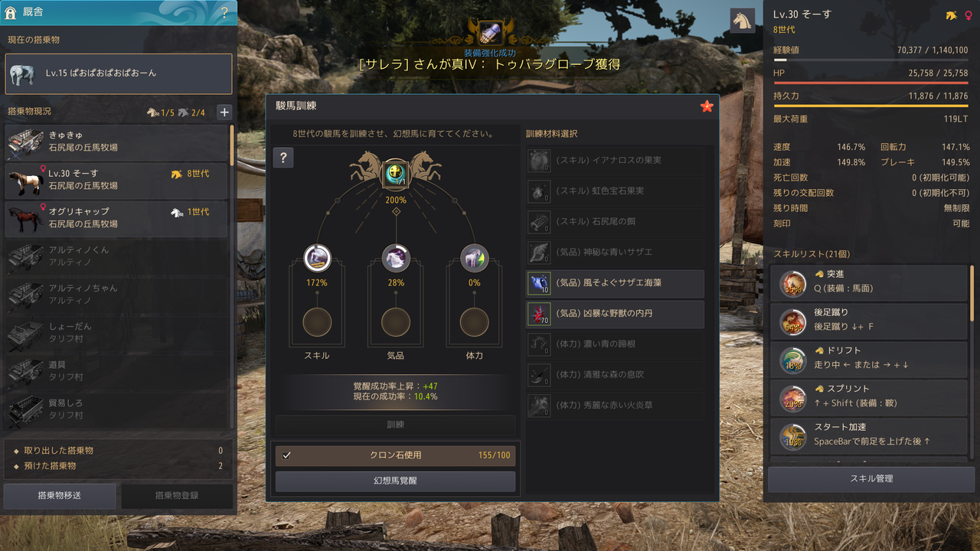980x551 pixels.
Task: Select the スキル training orb icon
Action: pos(317,258)
